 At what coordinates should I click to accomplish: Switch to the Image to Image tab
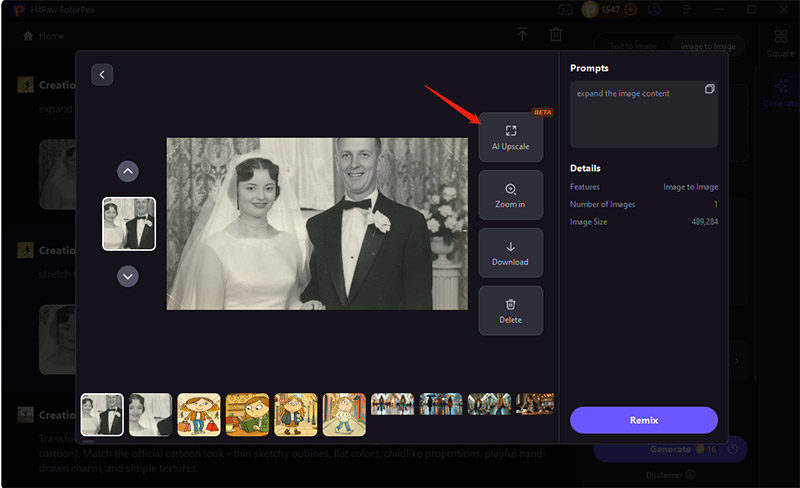708,46
